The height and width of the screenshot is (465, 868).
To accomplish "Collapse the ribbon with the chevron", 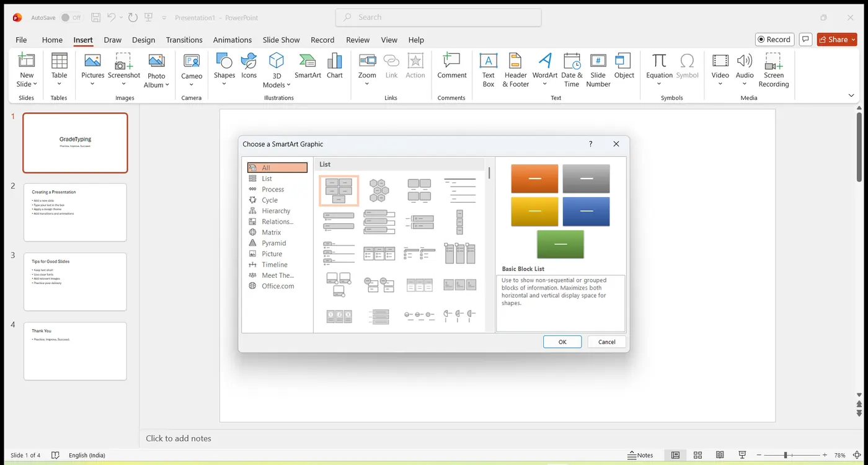I will coord(851,95).
